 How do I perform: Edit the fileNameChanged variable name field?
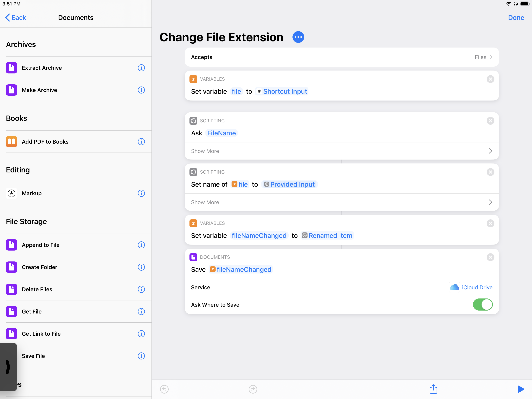click(x=259, y=236)
